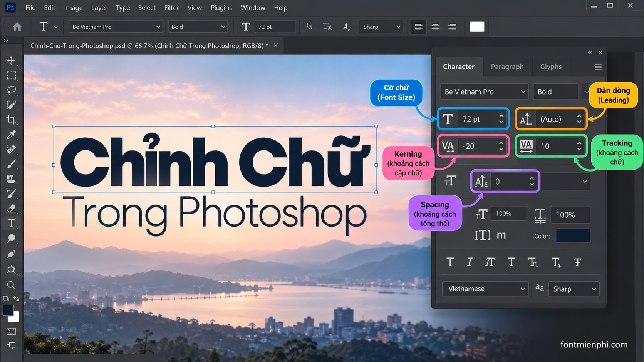Open Vietnamese language dropdown
The height and width of the screenshot is (362, 644).
click(485, 289)
